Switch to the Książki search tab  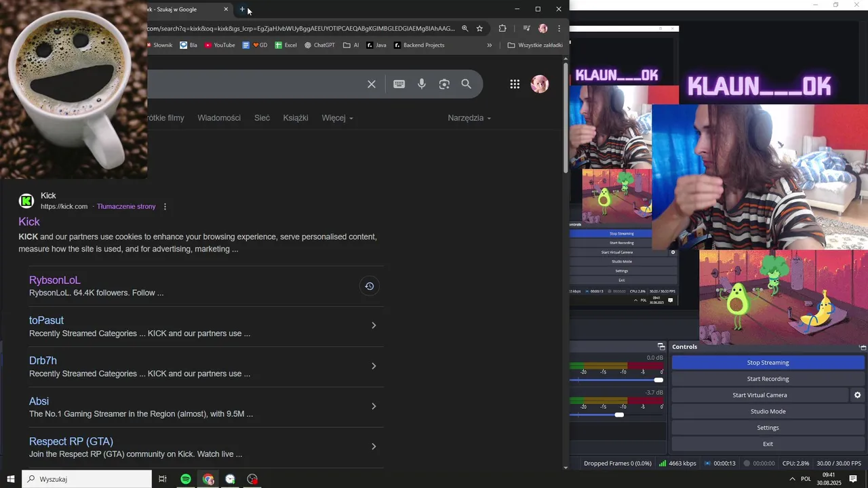click(x=296, y=118)
